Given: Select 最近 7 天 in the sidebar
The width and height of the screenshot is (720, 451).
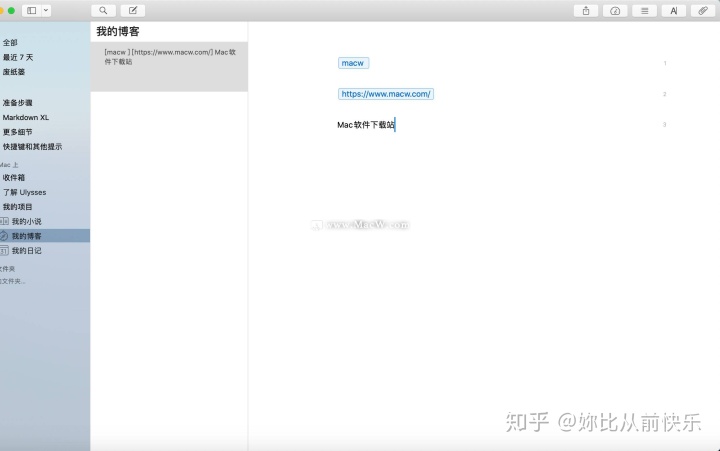Looking at the screenshot, I should pos(18,57).
